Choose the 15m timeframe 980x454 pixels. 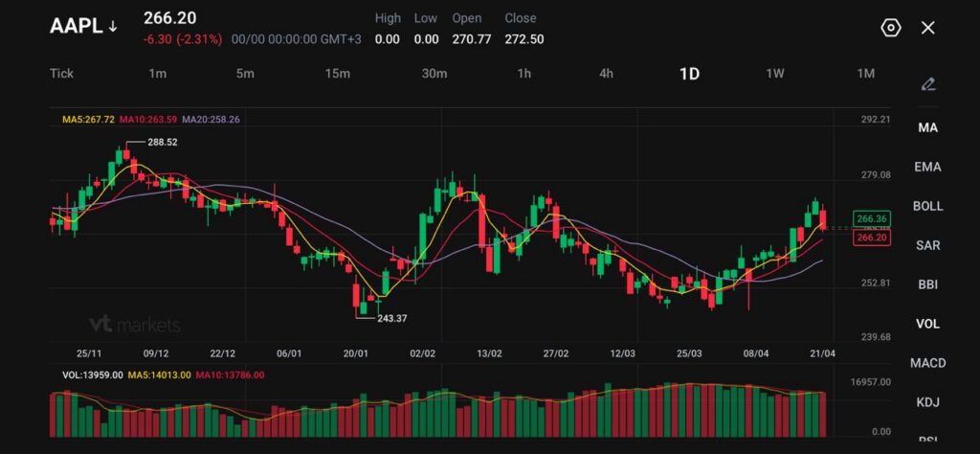click(x=337, y=74)
